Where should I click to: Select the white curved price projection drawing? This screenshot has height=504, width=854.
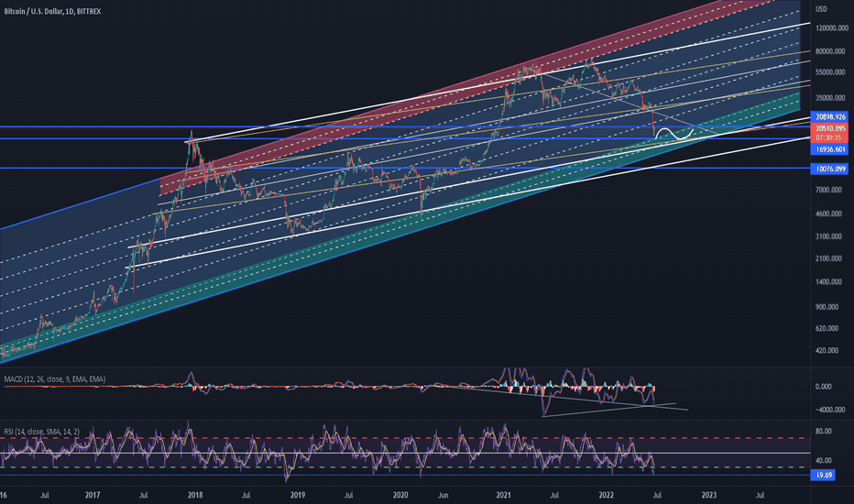click(x=674, y=134)
